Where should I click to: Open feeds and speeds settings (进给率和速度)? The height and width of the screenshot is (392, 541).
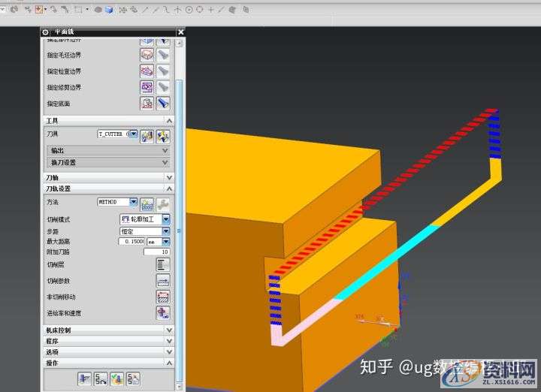(x=163, y=313)
